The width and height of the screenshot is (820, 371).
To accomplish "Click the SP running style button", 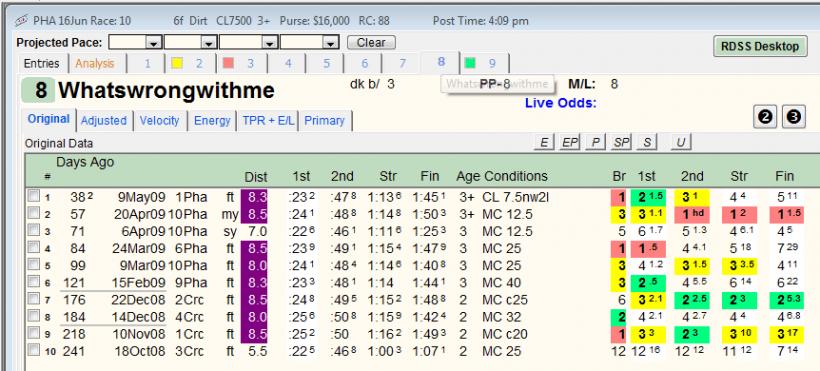I will tap(620, 142).
